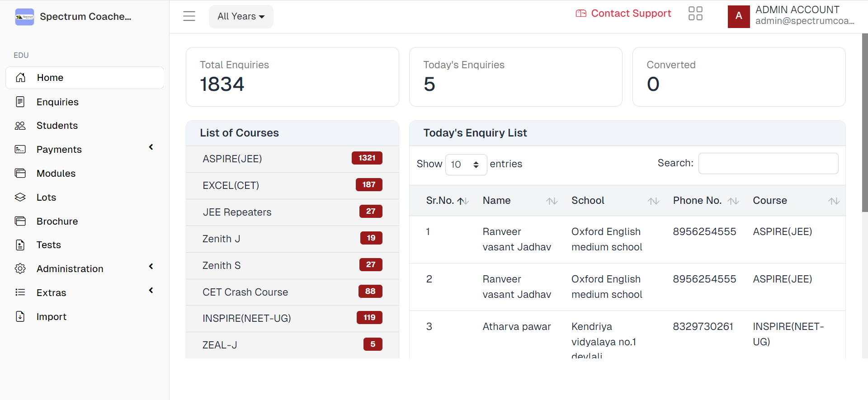Screen dimensions: 868x400
Task: Click the Students people icon in sidebar
Action: (20, 126)
